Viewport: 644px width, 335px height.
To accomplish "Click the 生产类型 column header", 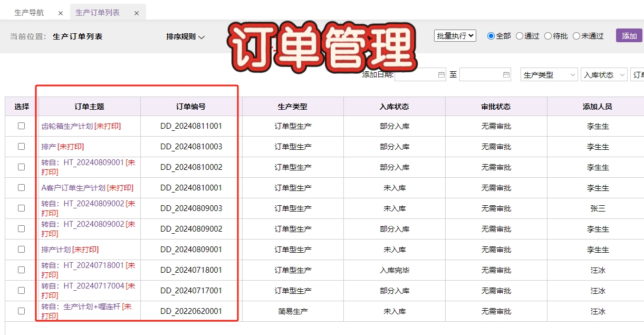I will click(x=293, y=107).
